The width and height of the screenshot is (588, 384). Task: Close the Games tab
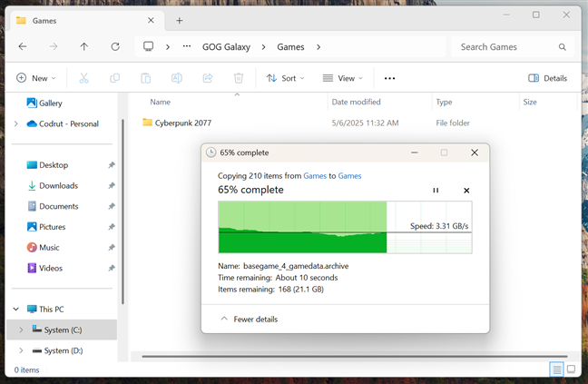point(151,20)
